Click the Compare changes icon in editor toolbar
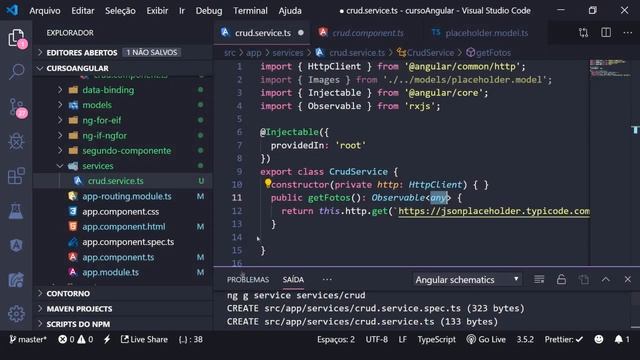 584,33
